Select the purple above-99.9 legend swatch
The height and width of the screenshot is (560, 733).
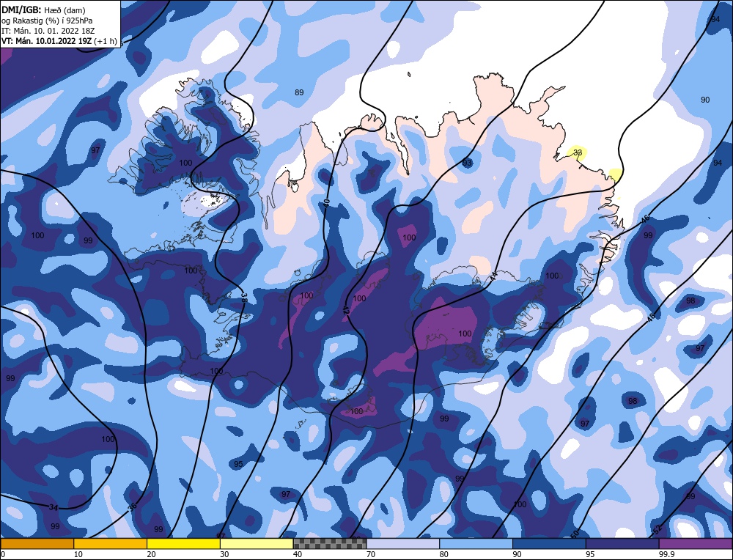click(x=696, y=544)
